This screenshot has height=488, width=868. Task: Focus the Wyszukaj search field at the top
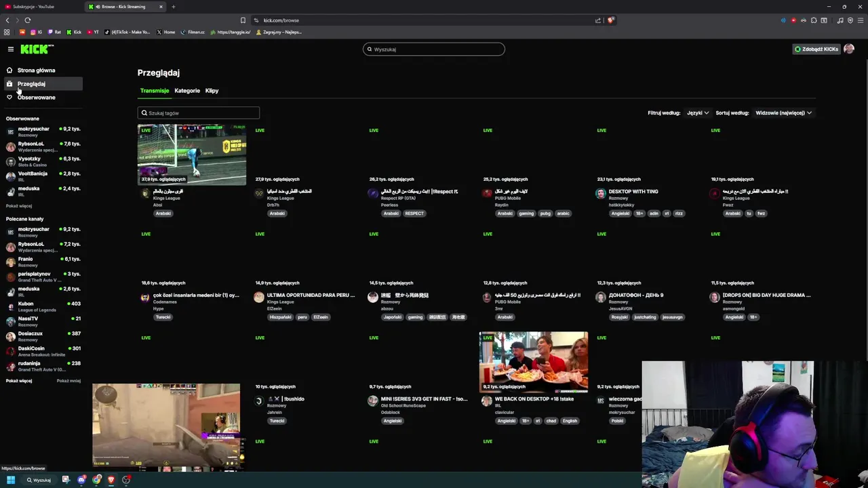[434, 49]
